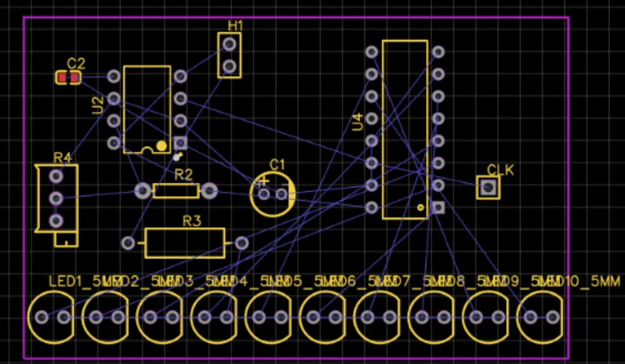625x364 pixels.
Task: Click the middle pad of R4
Action: [56, 199]
